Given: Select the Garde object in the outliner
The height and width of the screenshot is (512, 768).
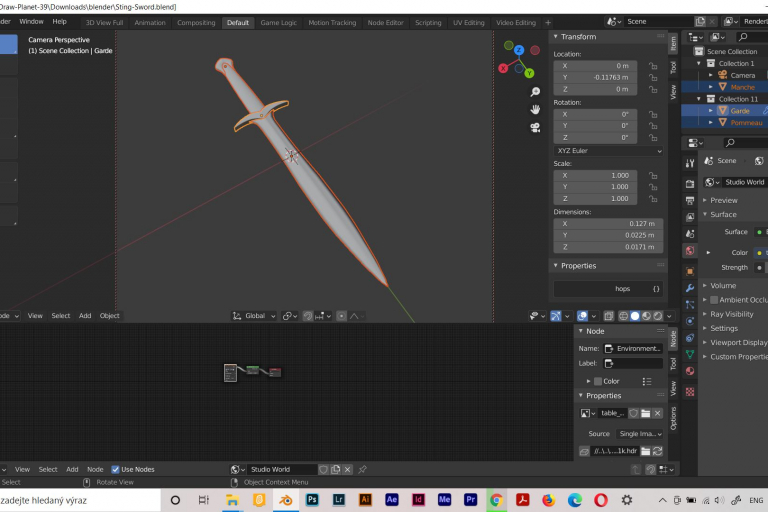Looking at the screenshot, I should point(740,111).
